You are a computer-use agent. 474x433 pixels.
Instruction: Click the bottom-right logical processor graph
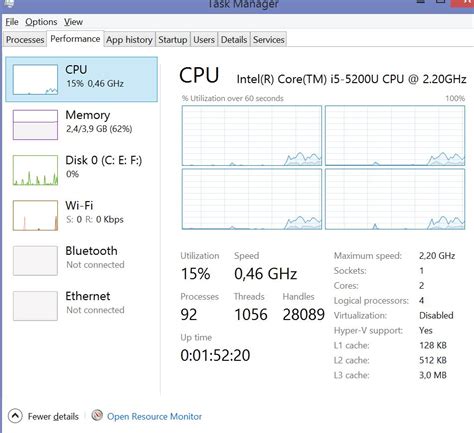coord(395,199)
